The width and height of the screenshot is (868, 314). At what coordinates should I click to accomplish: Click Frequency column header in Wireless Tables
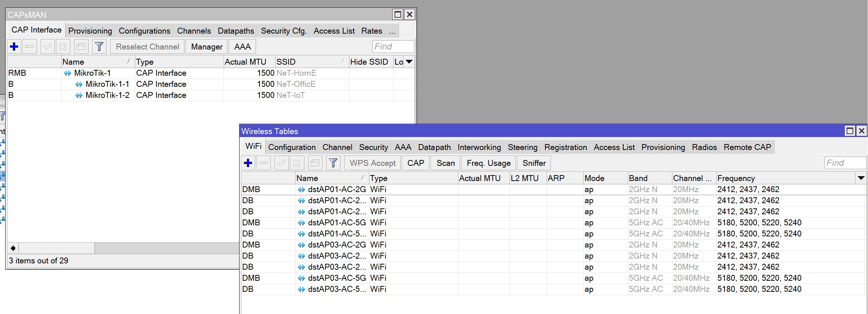click(x=786, y=178)
